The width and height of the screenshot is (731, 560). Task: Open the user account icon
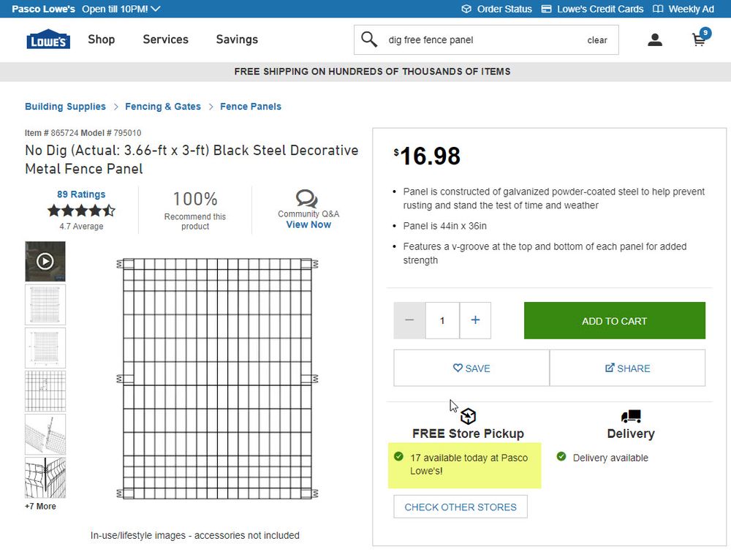[655, 40]
